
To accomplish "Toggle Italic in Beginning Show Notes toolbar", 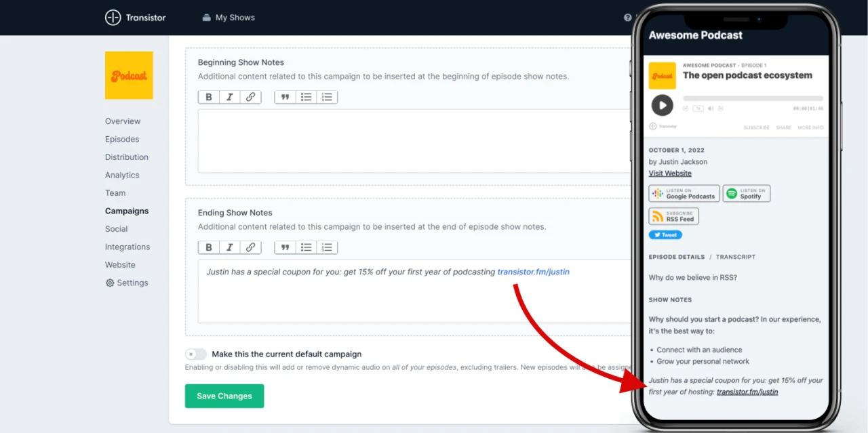I will pos(230,97).
